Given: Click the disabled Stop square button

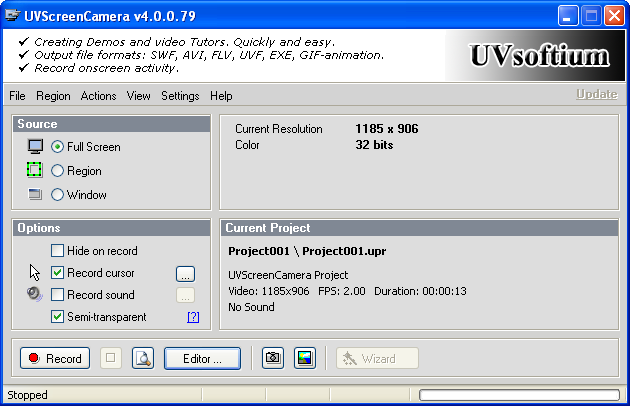Looking at the screenshot, I should pyautogui.click(x=110, y=358).
